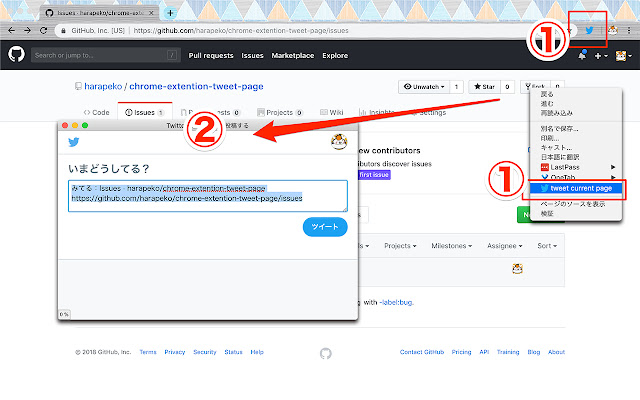Switch to the Wiki tab
Screen dimensions: 640x400
332,112
